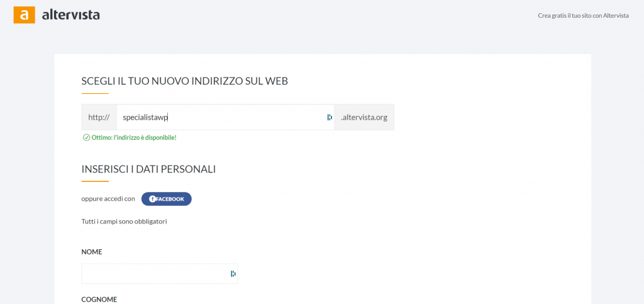Click the altervista wordmark text

click(70, 14)
